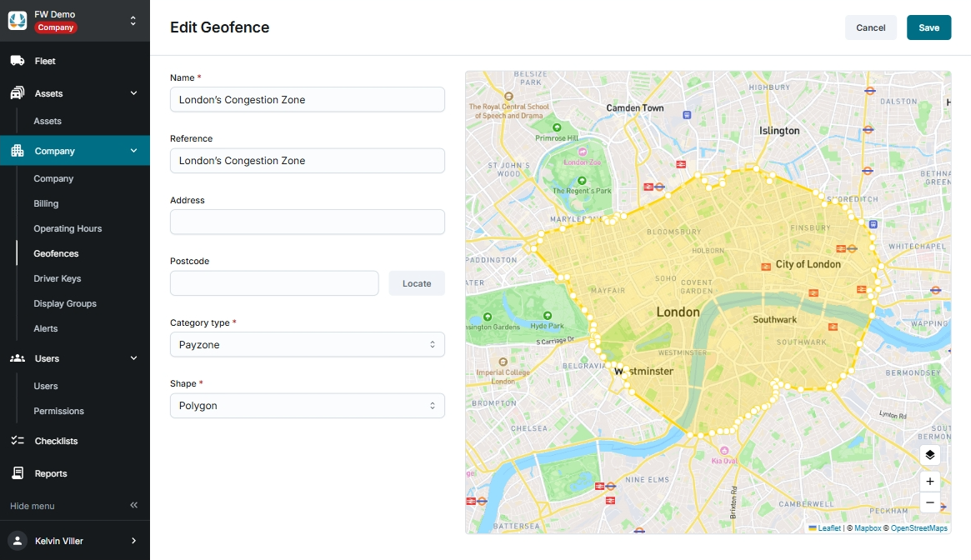Click Camden Town label on map
Screen dimensions: 971x560
(x=635, y=107)
